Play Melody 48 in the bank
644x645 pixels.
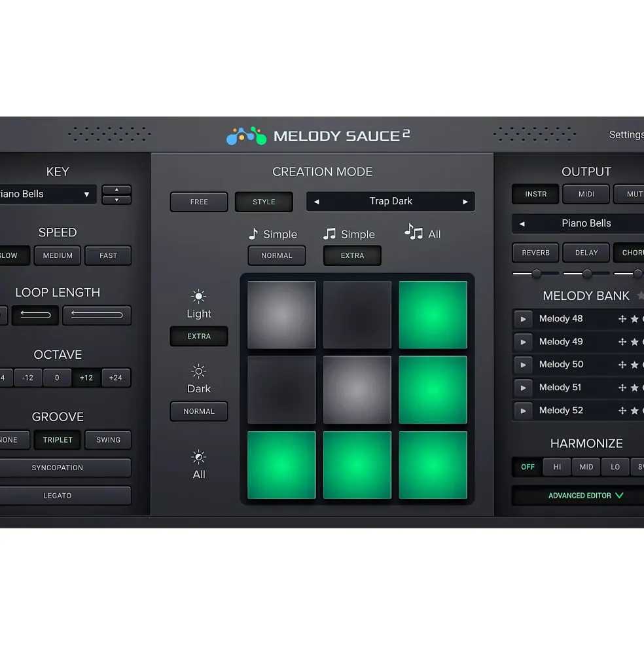[x=523, y=319]
